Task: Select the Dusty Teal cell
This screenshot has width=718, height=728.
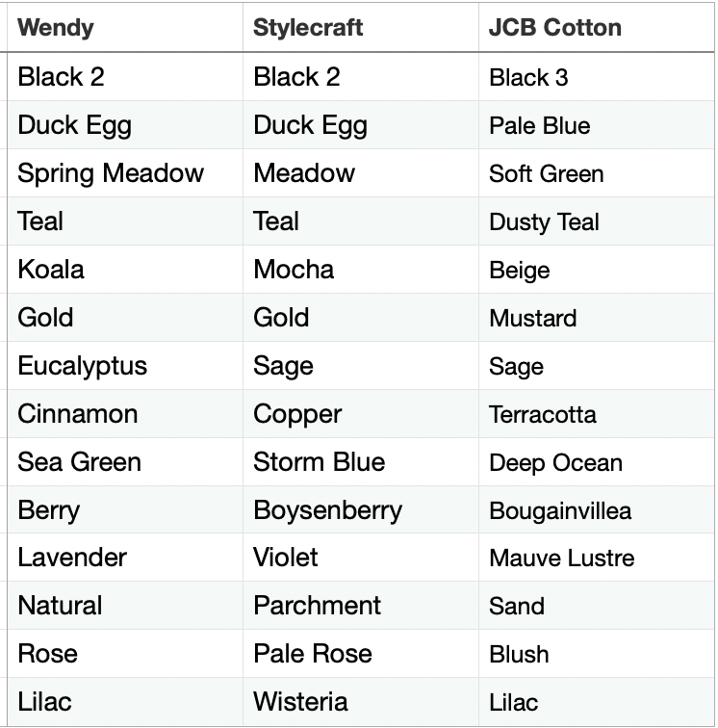Action: coord(597,221)
